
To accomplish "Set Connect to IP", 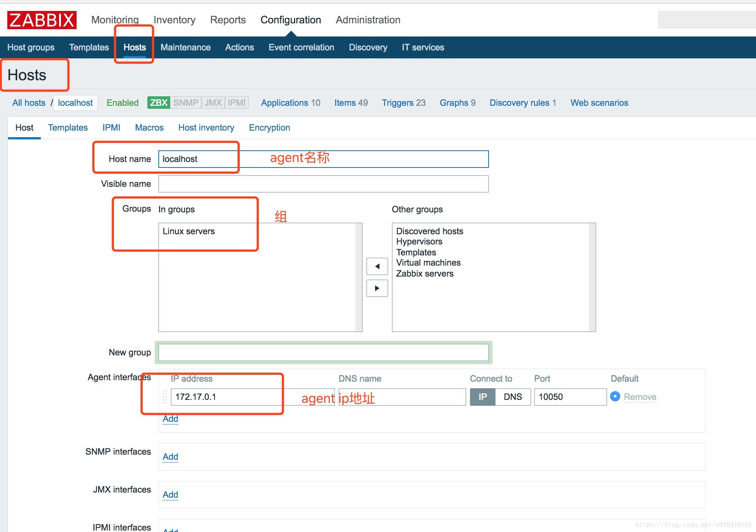I will tap(482, 397).
